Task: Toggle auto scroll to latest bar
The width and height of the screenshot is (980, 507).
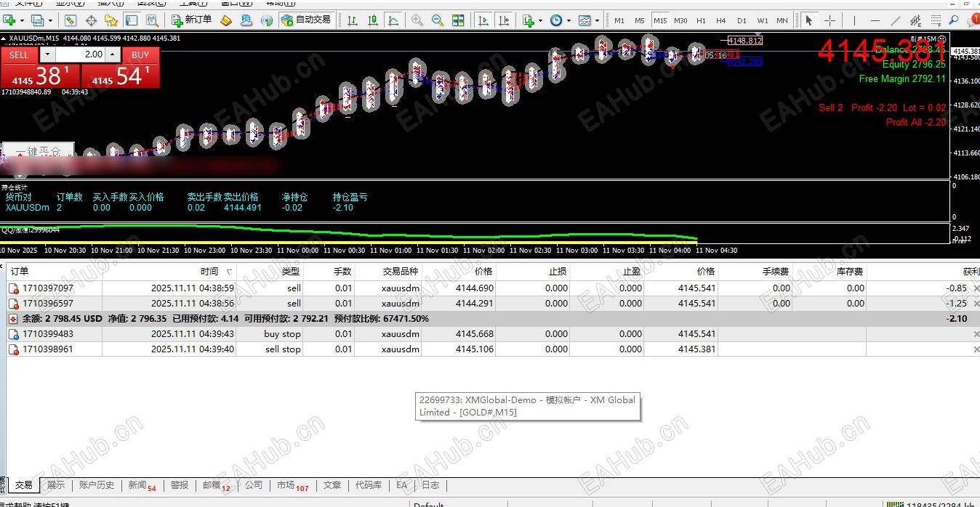Action: (482, 20)
